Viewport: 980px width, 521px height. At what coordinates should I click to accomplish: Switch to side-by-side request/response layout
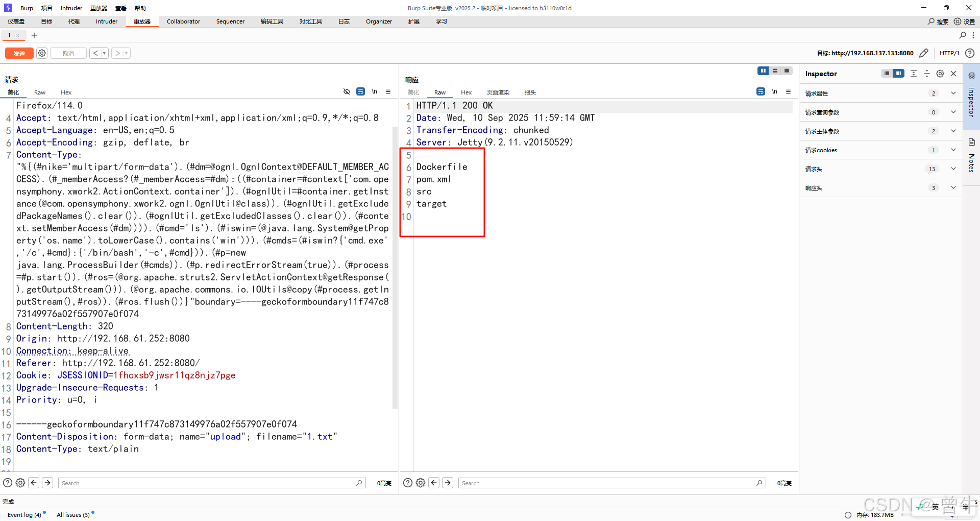(763, 71)
